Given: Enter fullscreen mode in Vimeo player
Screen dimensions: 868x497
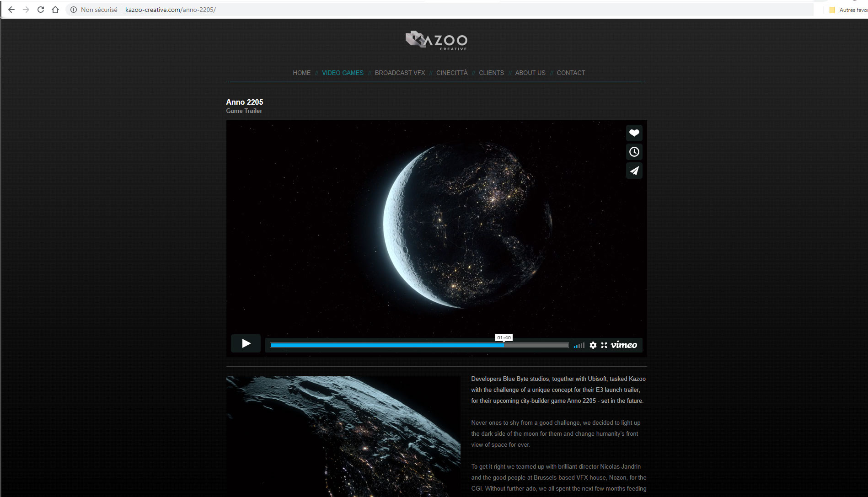Looking at the screenshot, I should coord(604,345).
